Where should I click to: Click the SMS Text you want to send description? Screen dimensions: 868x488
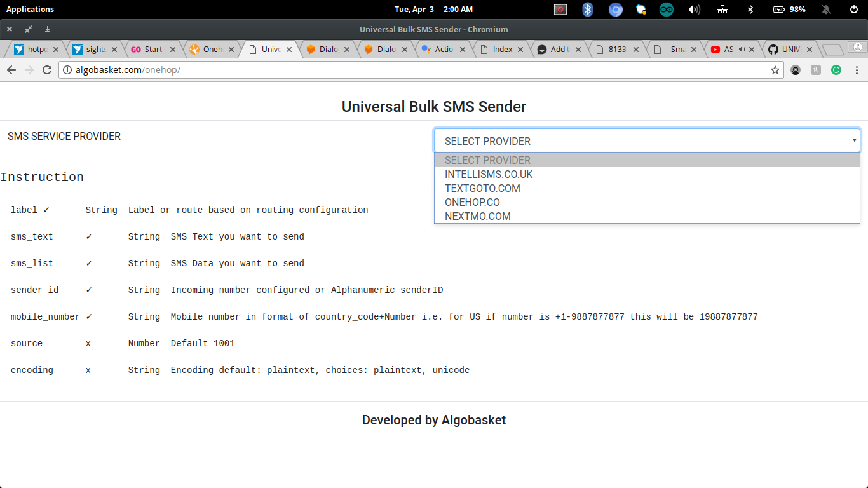tap(238, 236)
